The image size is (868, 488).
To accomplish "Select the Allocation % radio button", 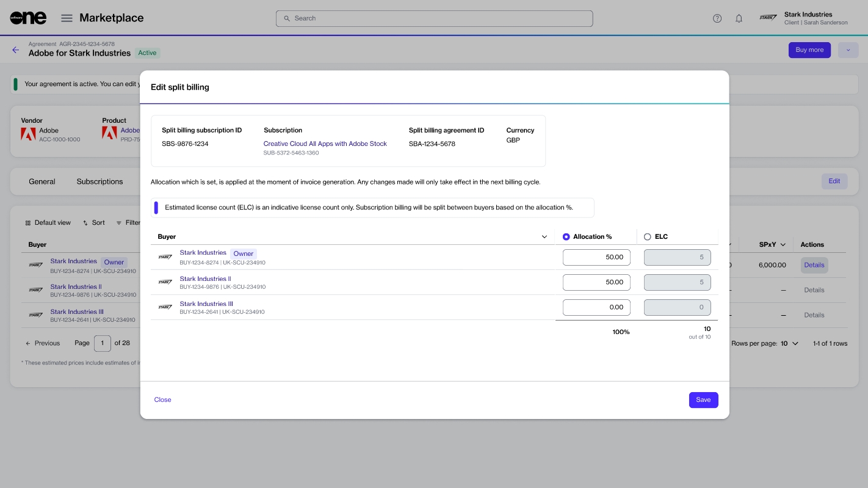I will click(x=566, y=237).
